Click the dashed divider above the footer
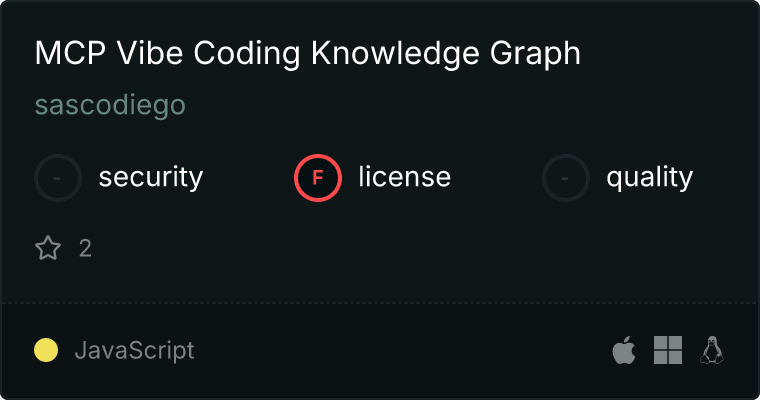Screen dimensions: 760x400 pos(380,302)
